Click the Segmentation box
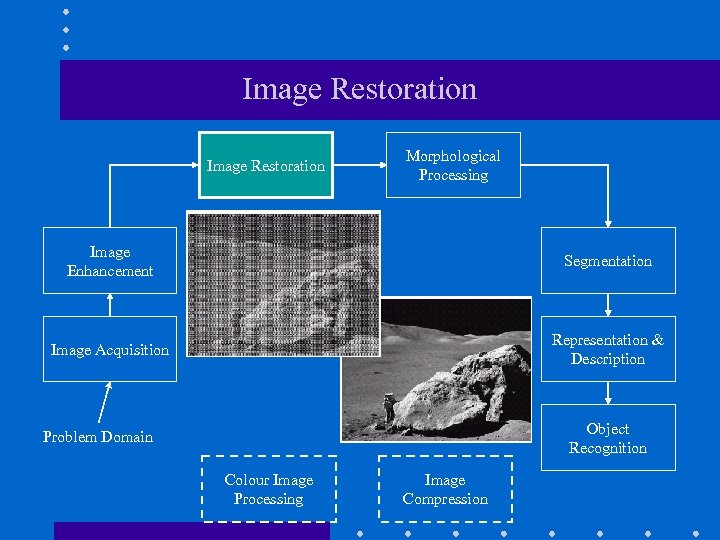The width and height of the screenshot is (720, 540). [x=608, y=260]
